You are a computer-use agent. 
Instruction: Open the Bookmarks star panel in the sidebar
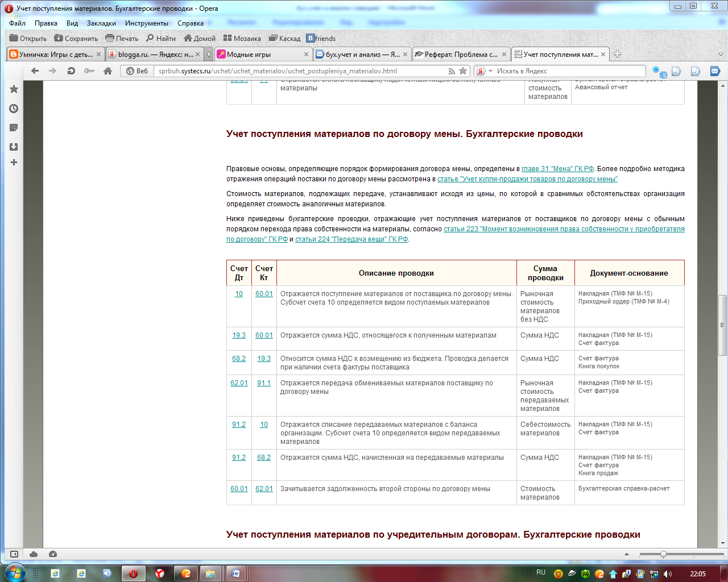click(x=14, y=89)
